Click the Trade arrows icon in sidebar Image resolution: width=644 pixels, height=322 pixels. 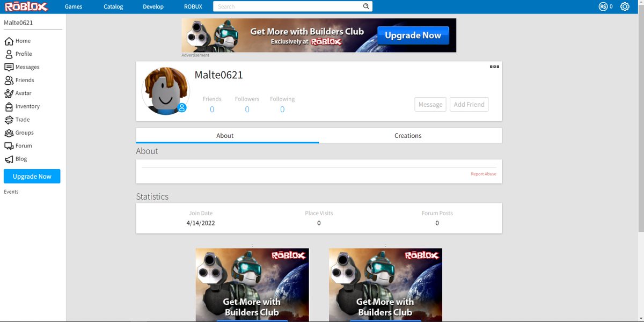tap(9, 120)
